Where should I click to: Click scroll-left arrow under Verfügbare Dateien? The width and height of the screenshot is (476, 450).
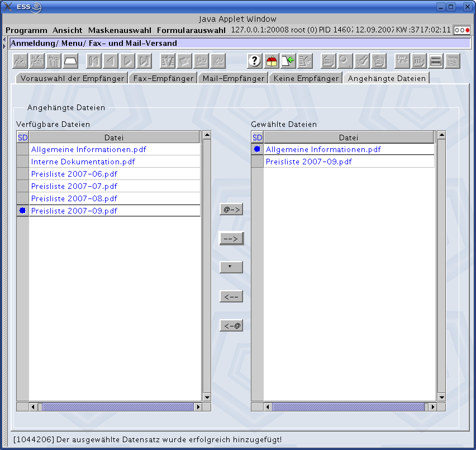(x=33, y=407)
